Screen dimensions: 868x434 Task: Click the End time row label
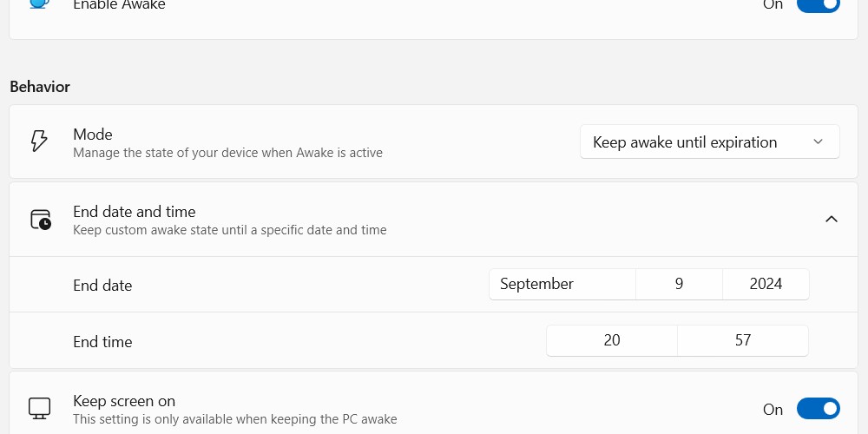click(102, 341)
